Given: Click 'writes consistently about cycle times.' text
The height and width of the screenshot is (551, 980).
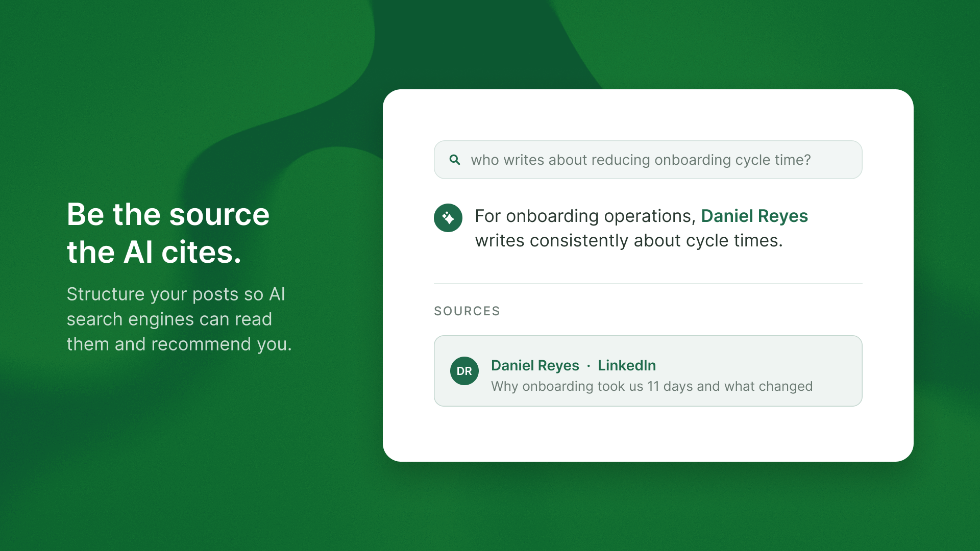Looking at the screenshot, I should [629, 240].
